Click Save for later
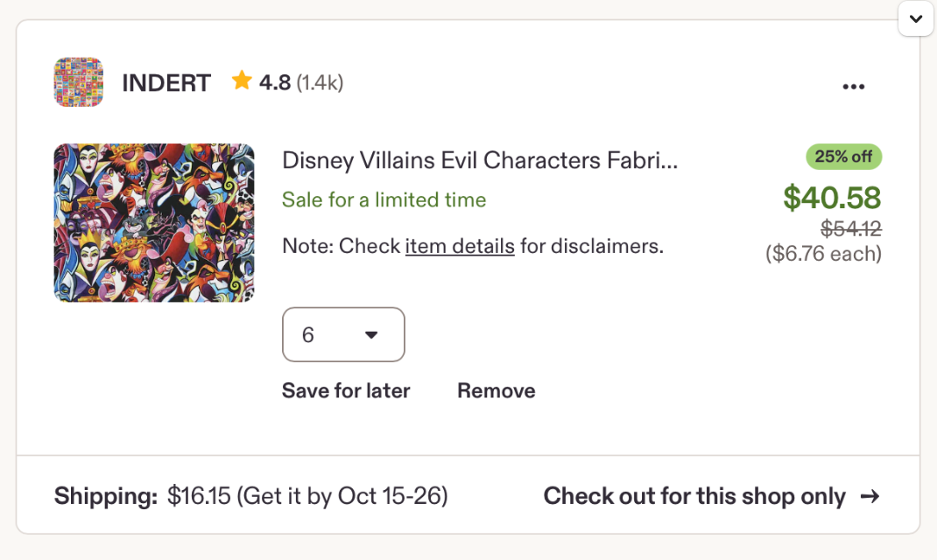Screen dimensions: 937x560 (x=346, y=390)
